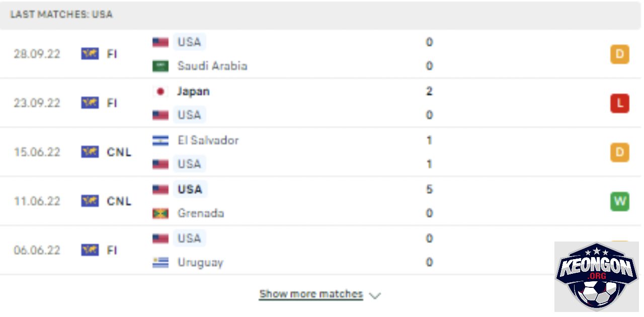This screenshot has height=317, width=644.
Task: Click the Uruguay flag icon
Action: [160, 262]
